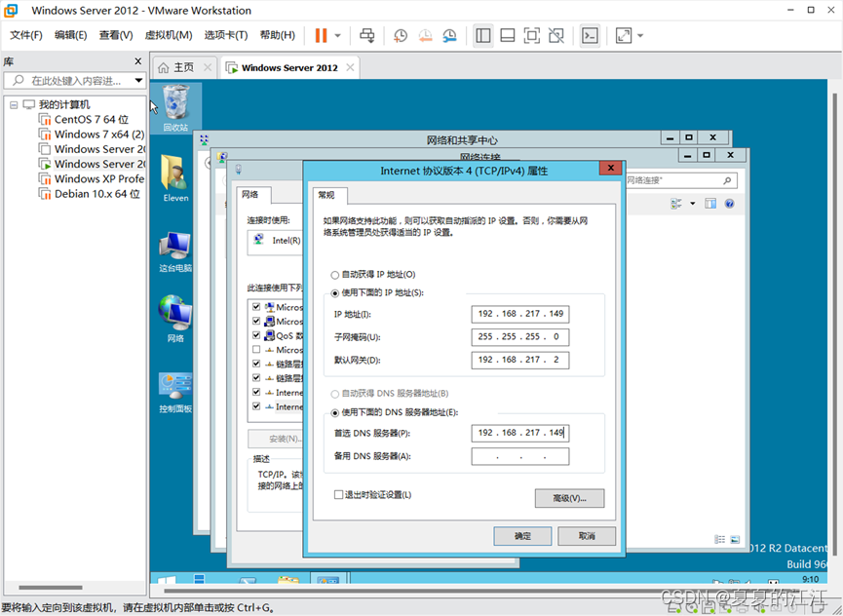This screenshot has height=616, width=843.
Task: Click the 常规 tab in TCP/IPv4 dialog
Action: pyautogui.click(x=330, y=195)
